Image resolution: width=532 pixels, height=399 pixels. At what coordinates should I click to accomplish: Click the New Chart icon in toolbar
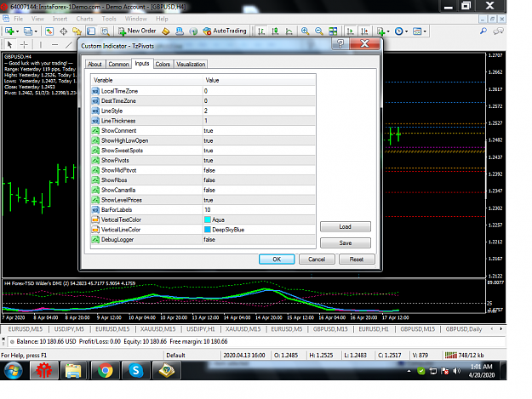(9, 31)
